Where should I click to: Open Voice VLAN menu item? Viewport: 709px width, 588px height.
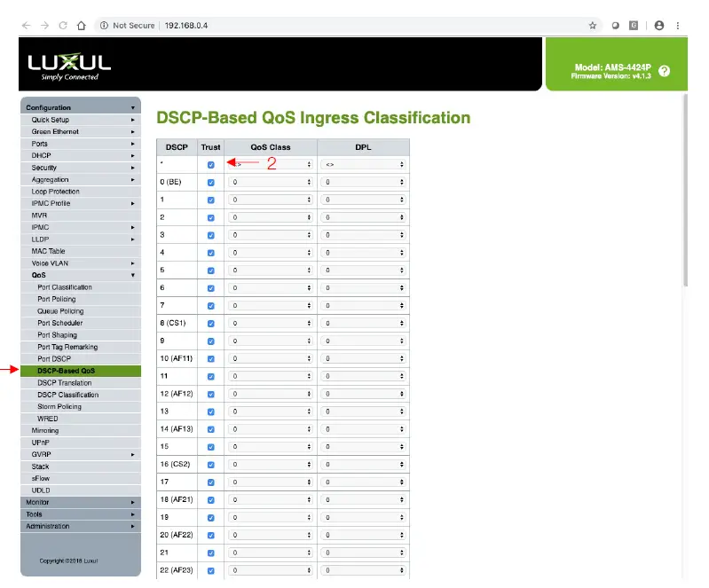(x=81, y=263)
